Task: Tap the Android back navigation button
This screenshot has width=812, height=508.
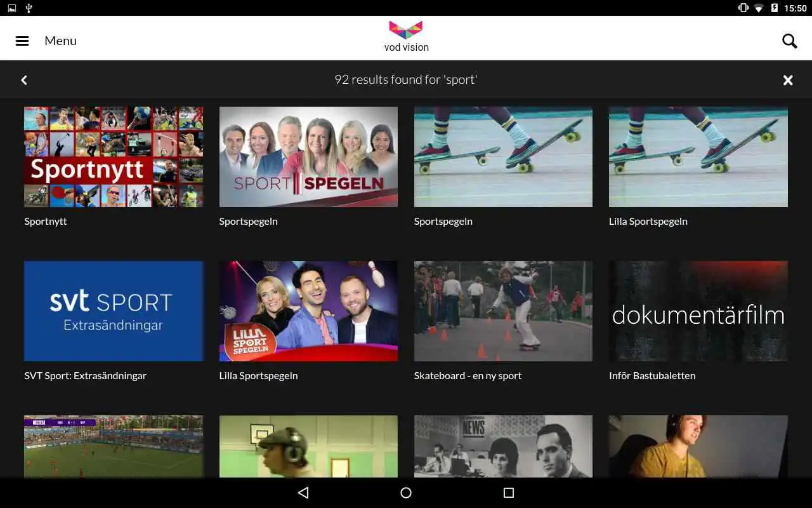Action: 303,493
